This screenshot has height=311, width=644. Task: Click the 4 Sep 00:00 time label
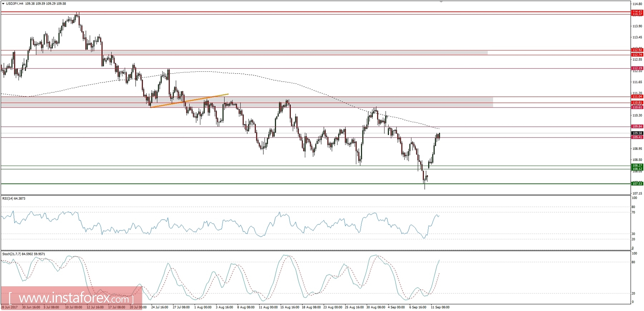tap(396, 307)
